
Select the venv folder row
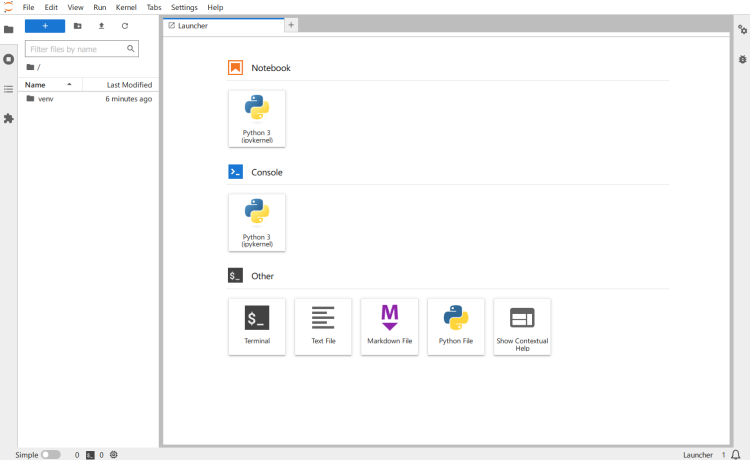point(88,99)
